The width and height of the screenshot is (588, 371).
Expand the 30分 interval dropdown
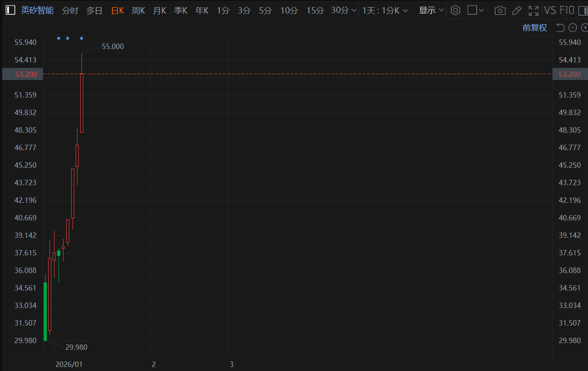[x=344, y=10]
